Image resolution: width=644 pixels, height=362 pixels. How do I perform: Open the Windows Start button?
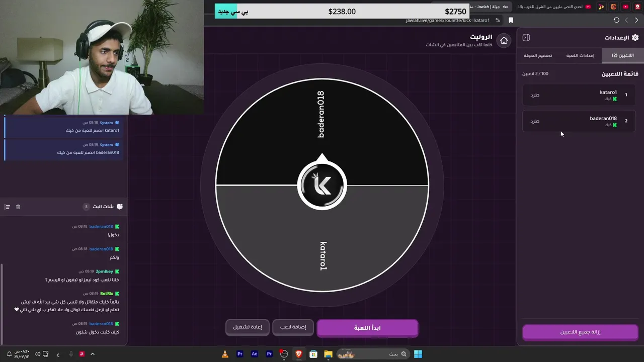(x=418, y=354)
